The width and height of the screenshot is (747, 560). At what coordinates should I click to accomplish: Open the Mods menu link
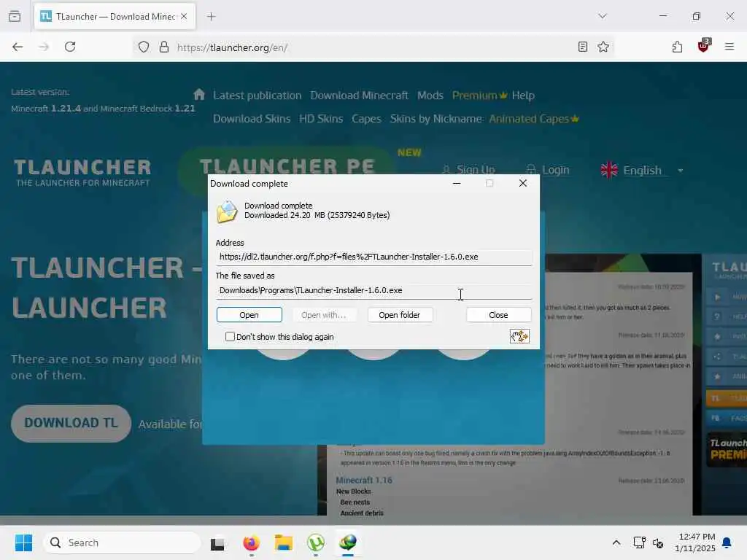(x=430, y=96)
